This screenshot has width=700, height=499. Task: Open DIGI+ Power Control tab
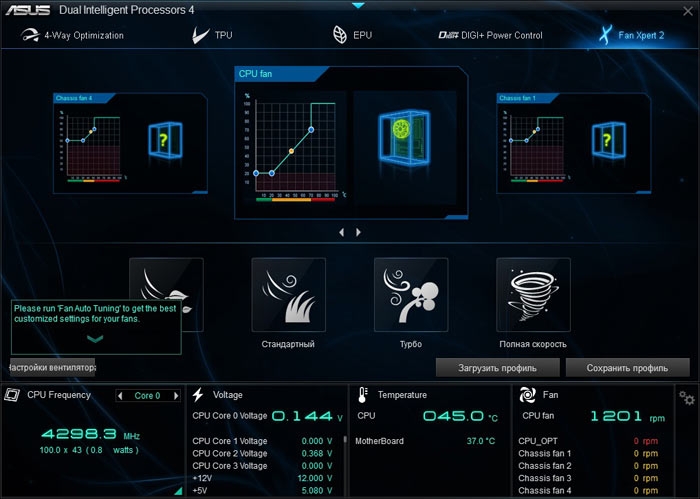point(490,35)
